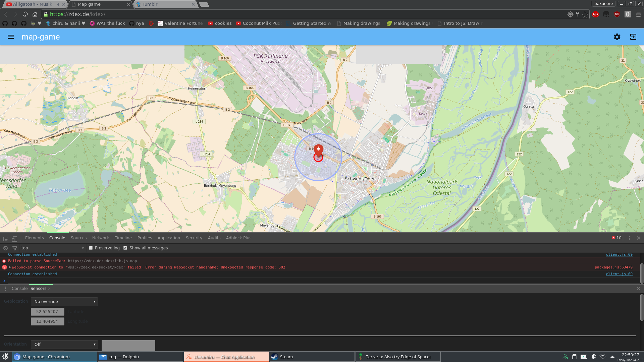The width and height of the screenshot is (644, 362).
Task: Click the error count badge showing 10
Action: tap(616, 238)
